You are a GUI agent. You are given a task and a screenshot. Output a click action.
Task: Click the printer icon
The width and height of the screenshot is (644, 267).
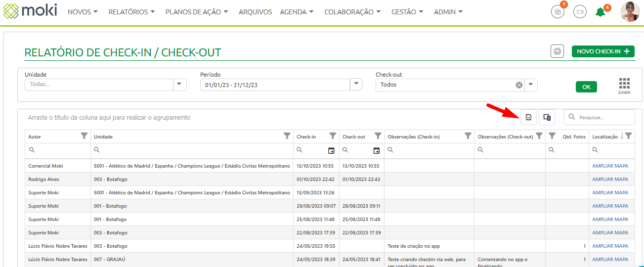557,51
